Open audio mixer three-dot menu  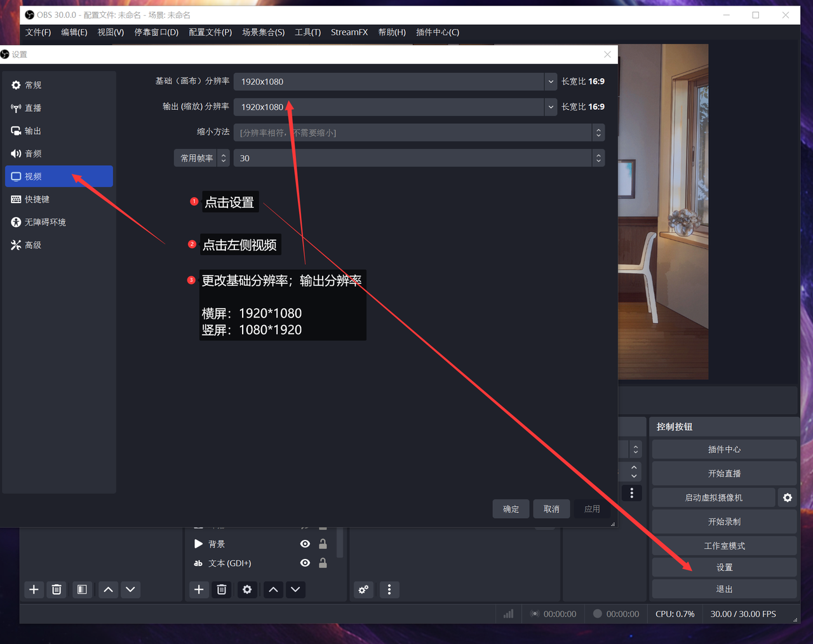[x=389, y=589]
